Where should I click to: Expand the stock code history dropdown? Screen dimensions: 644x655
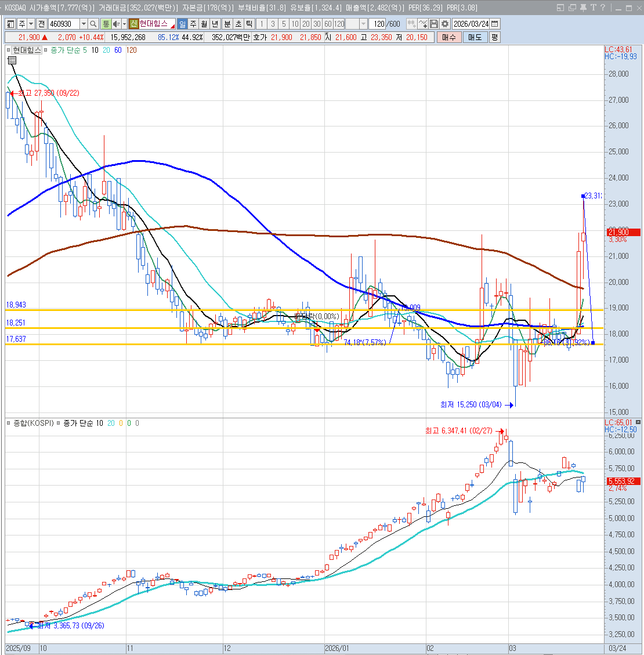point(84,24)
